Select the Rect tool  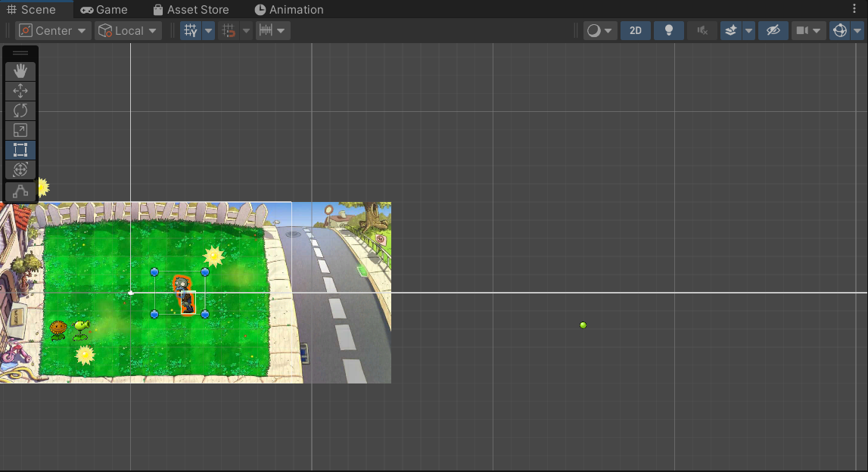pos(20,150)
